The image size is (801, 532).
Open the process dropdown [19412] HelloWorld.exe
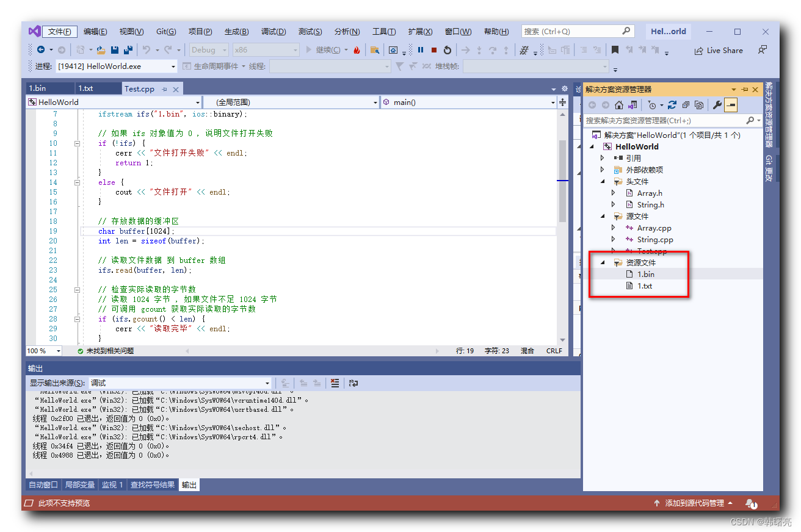pyautogui.click(x=116, y=66)
